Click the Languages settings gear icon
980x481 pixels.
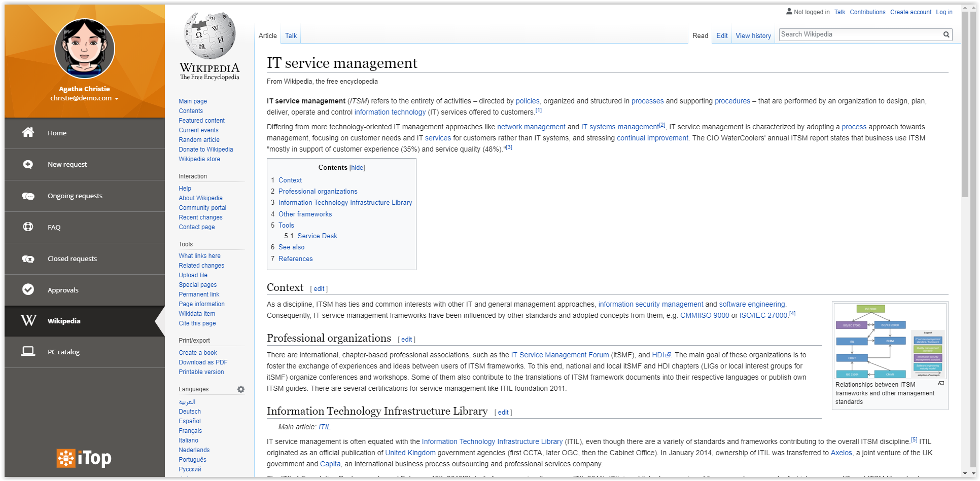[x=241, y=389]
